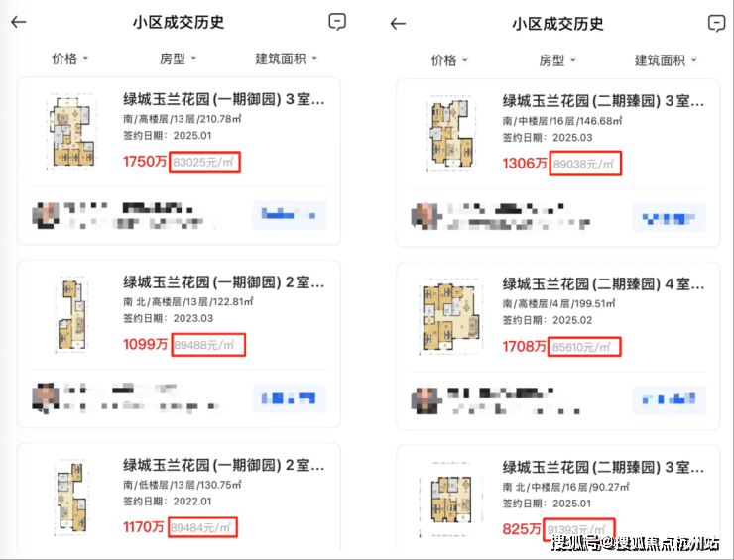Open agent avatar under the 1099万 listing
734x560 pixels.
pos(46,398)
